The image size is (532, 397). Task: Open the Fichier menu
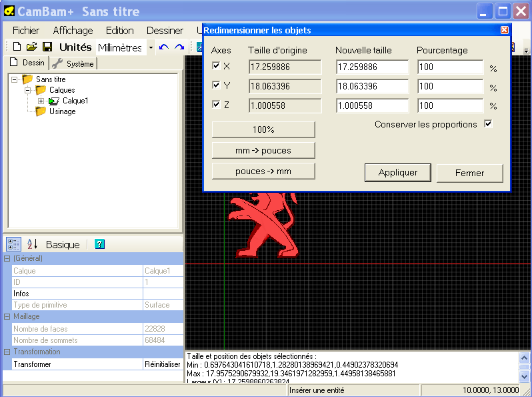tap(26, 31)
